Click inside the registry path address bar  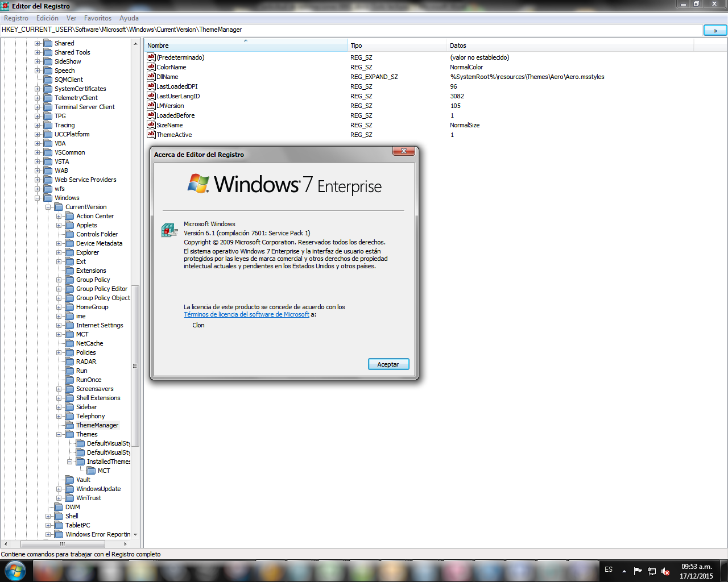pos(227,30)
